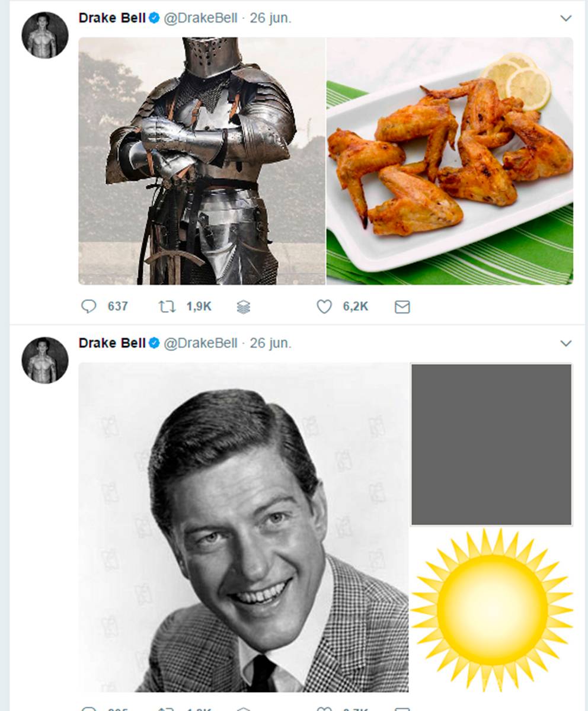588x711 pixels.
Task: Open the black-and-white portrait of the smiling man
Action: 244,527
